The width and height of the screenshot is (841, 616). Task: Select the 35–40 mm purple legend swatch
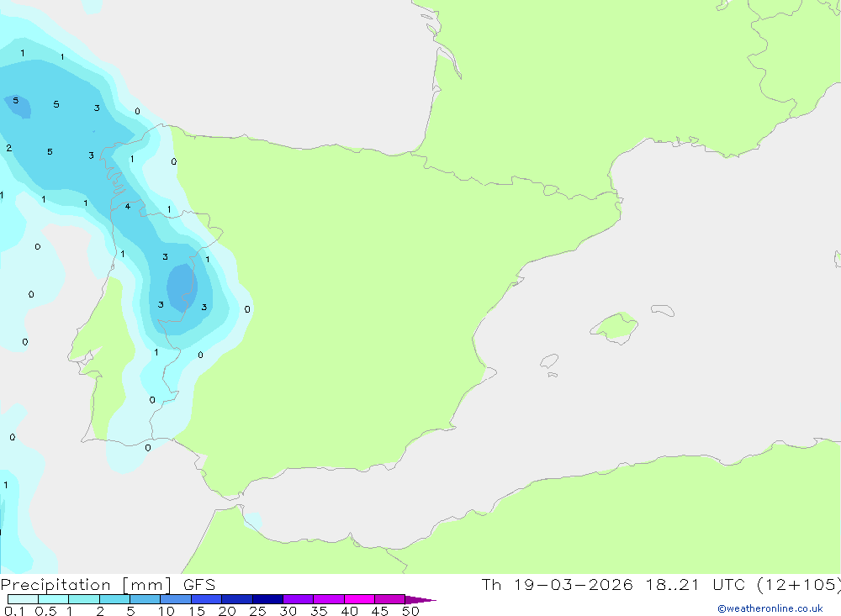pos(328,599)
